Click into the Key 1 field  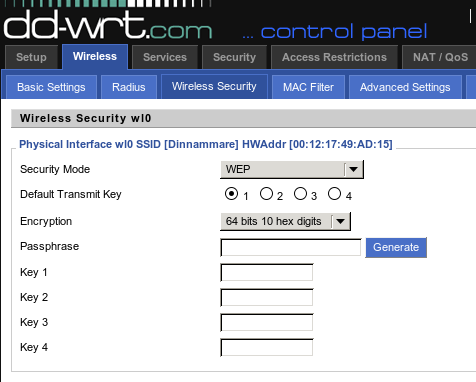click(x=267, y=273)
